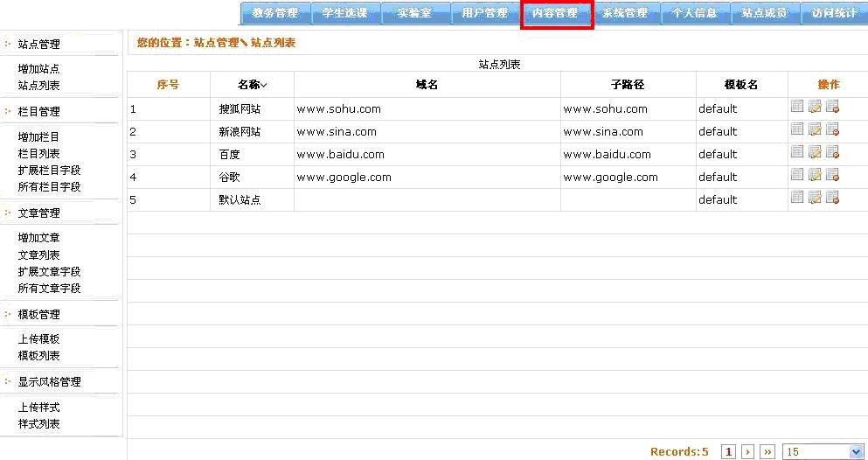868x460 pixels.
Task: View details of the 百度 site
Action: tap(797, 152)
